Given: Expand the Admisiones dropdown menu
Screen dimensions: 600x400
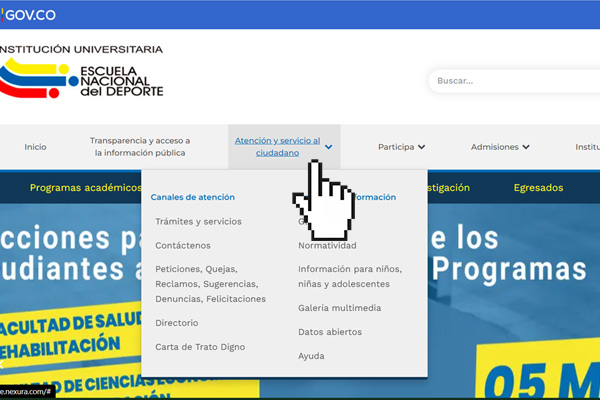Looking at the screenshot, I should click(x=500, y=147).
